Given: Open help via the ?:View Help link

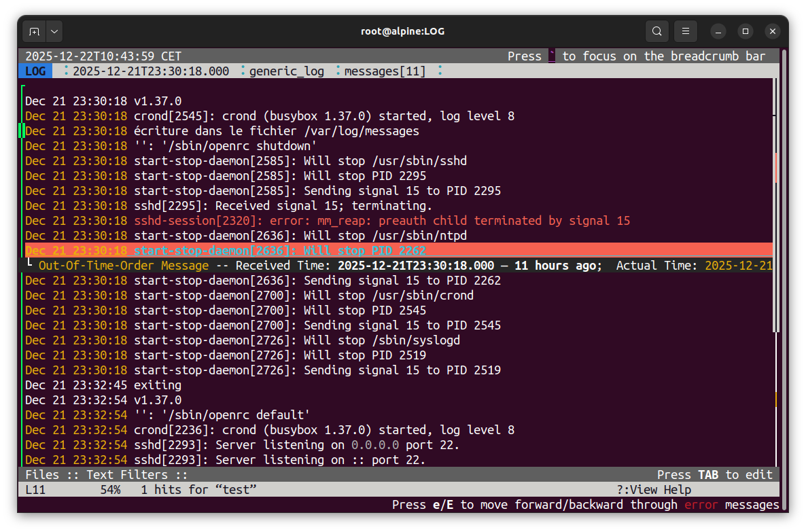Looking at the screenshot, I should [x=652, y=489].
